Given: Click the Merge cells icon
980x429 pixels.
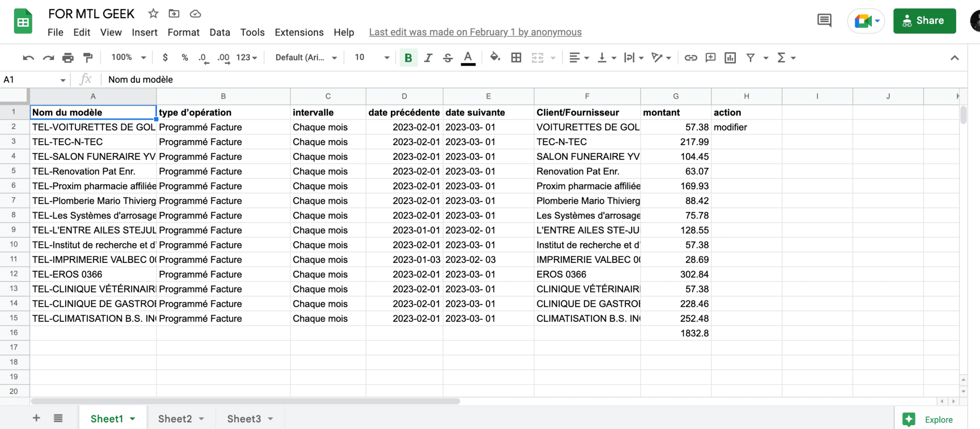Looking at the screenshot, I should click(538, 58).
